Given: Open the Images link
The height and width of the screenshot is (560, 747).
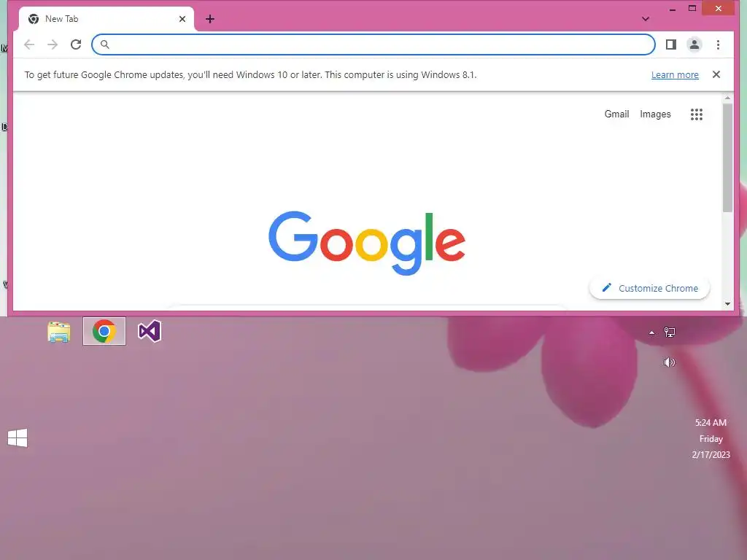Looking at the screenshot, I should tap(655, 114).
